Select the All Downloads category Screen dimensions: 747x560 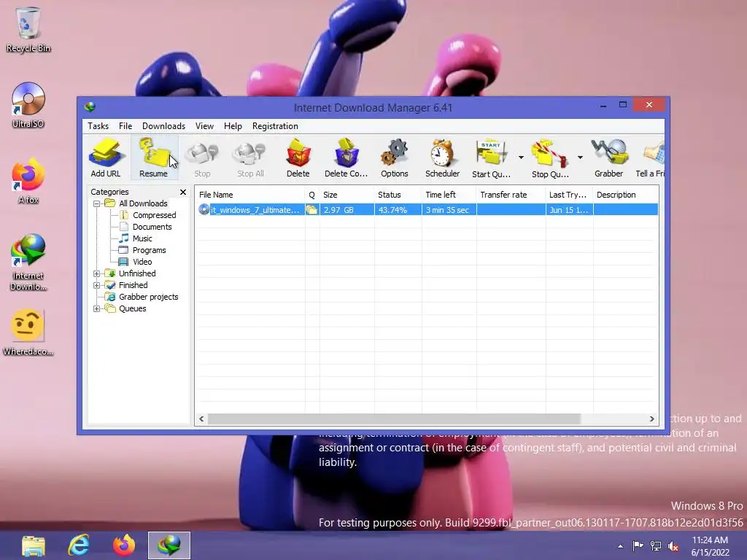tap(143, 203)
